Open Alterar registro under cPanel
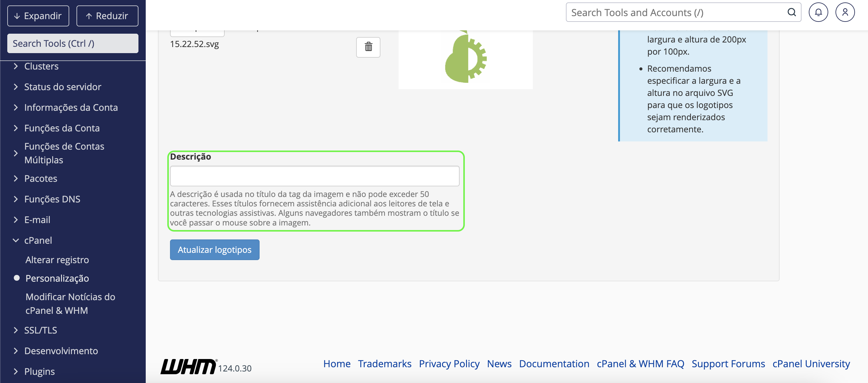This screenshot has width=868, height=383. (57, 260)
